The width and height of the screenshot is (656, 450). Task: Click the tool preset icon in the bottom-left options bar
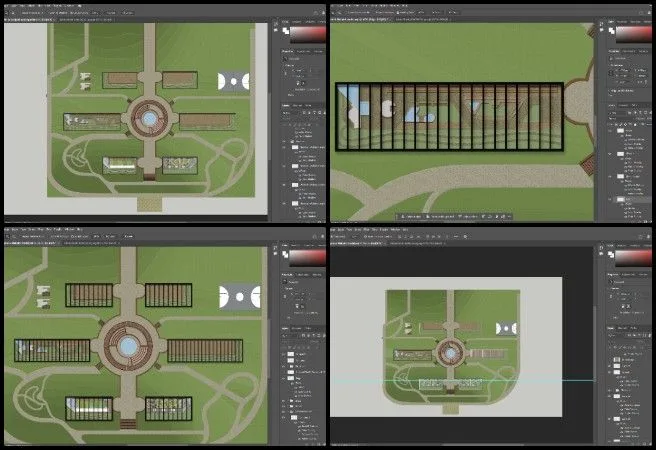pos(8,237)
